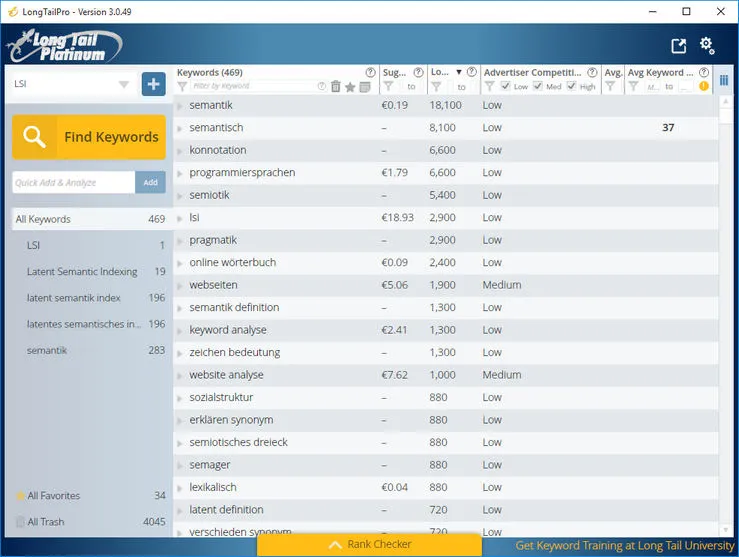Select the LSI seed keyword list

pos(90,245)
